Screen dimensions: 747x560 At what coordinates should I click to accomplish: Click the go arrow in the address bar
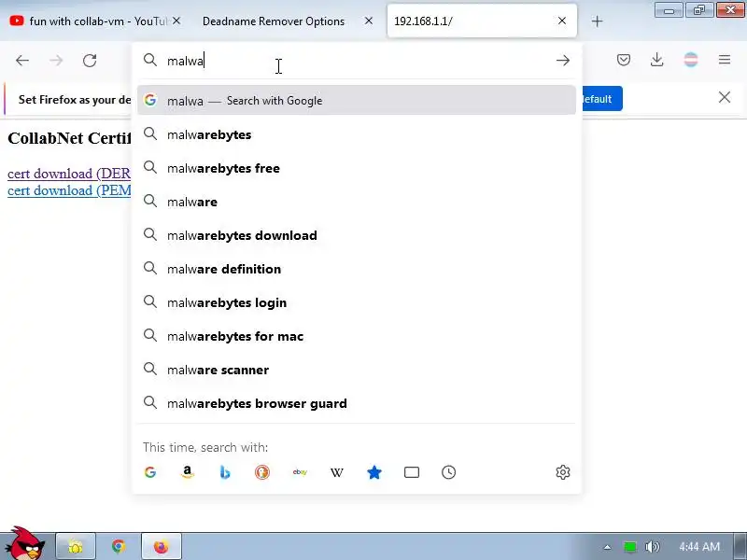563,61
